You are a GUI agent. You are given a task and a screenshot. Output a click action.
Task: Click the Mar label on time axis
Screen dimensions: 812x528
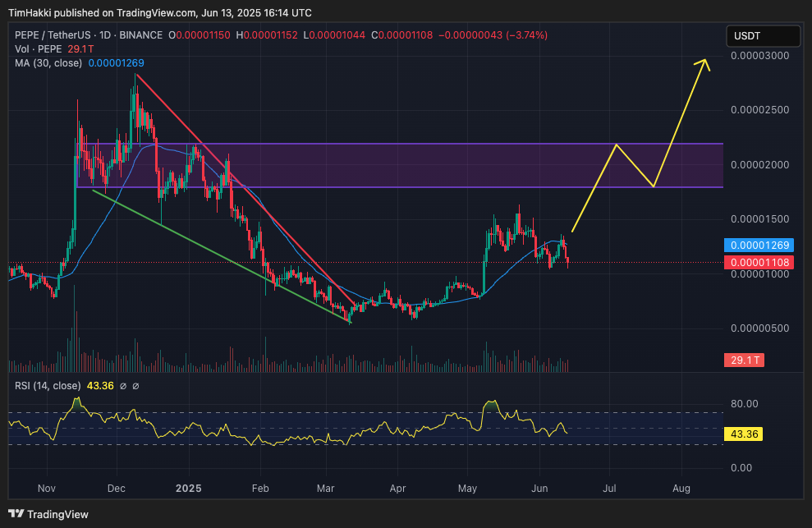326,488
